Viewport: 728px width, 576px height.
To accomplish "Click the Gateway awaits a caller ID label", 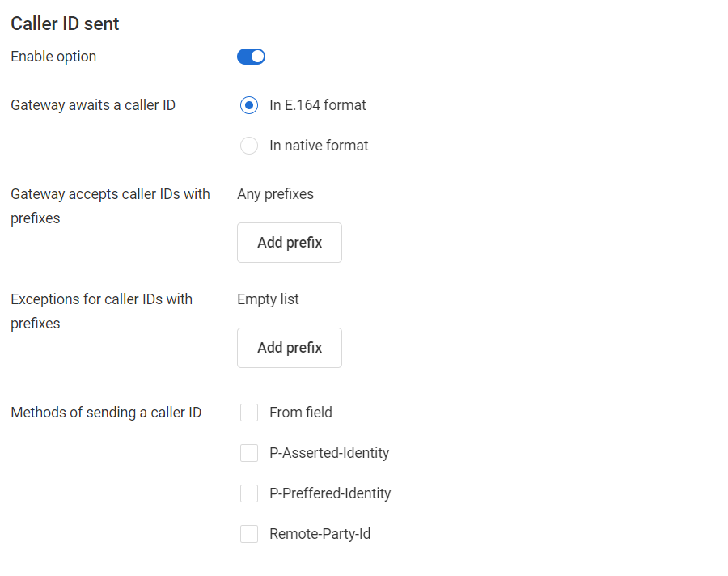I will pyautogui.click(x=93, y=105).
